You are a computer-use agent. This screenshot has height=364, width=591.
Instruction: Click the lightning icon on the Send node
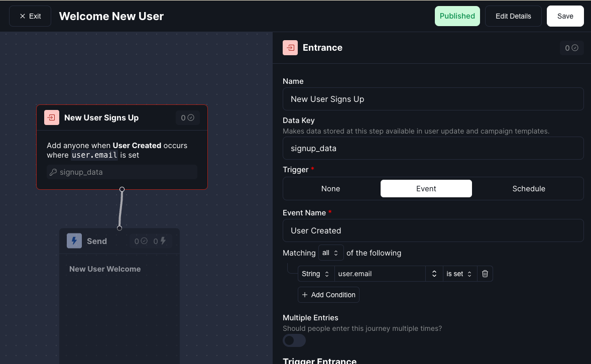point(74,241)
